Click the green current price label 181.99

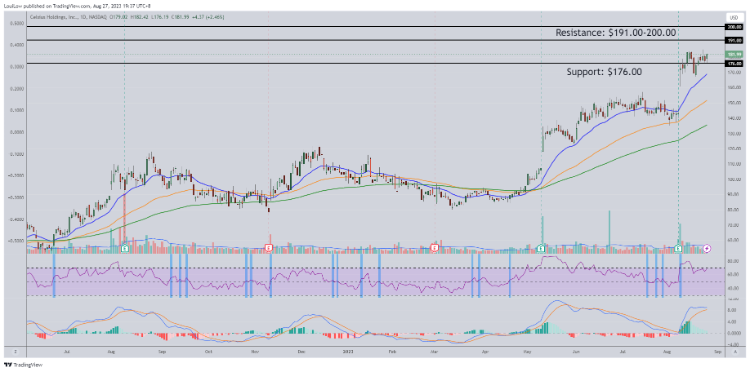coord(734,55)
